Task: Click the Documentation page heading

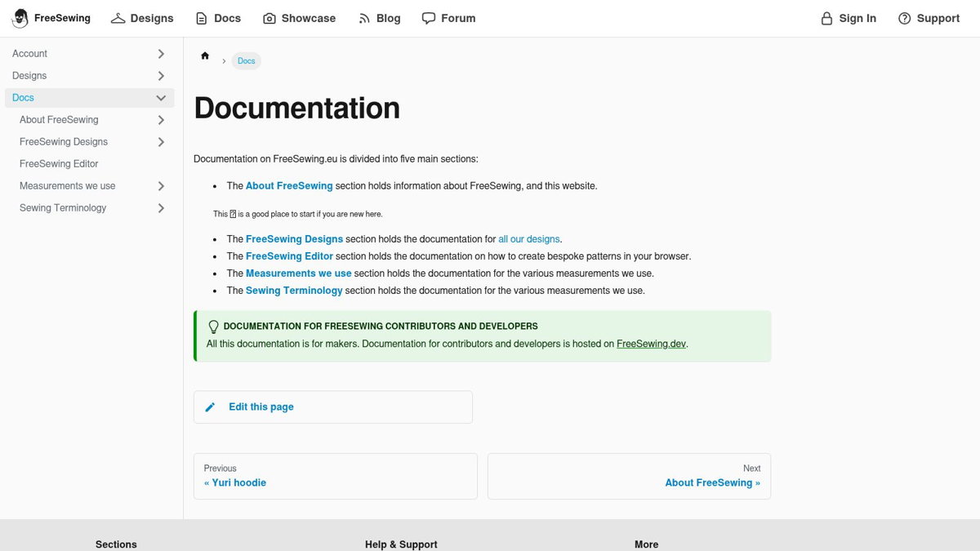Action: click(297, 108)
